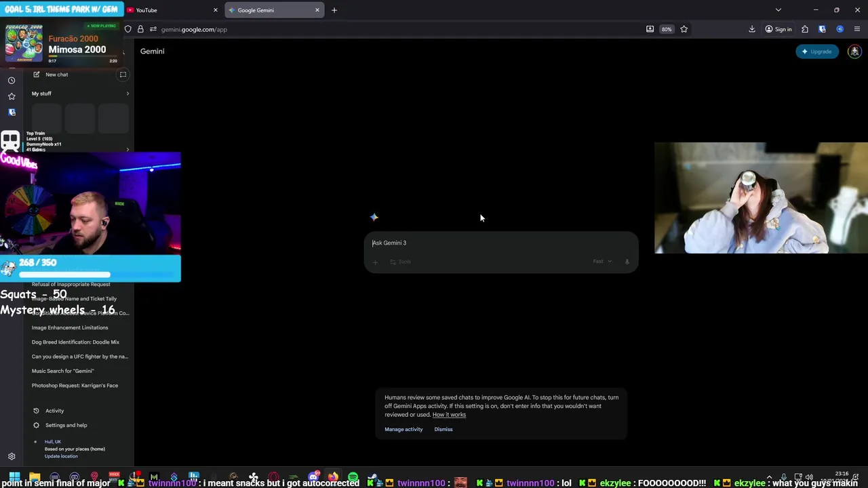Click the blue round extension icon in toolbar
868x488 pixels.
point(840,29)
